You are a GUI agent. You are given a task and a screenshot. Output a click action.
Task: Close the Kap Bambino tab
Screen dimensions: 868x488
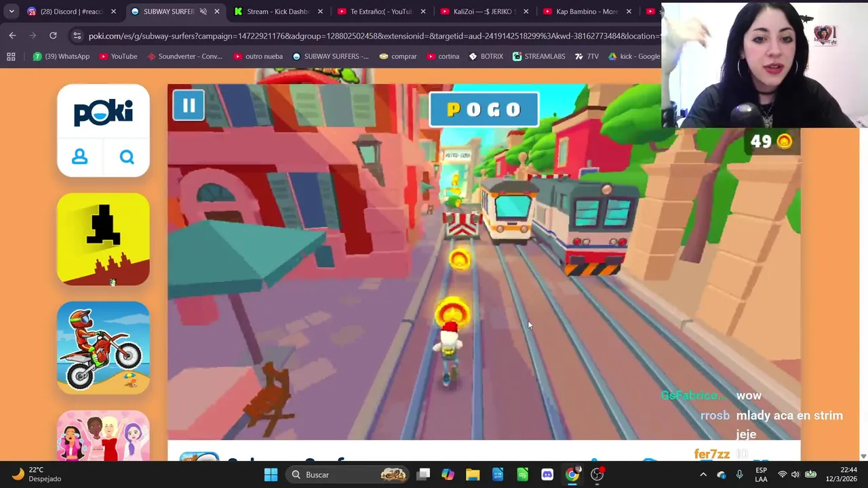click(629, 12)
